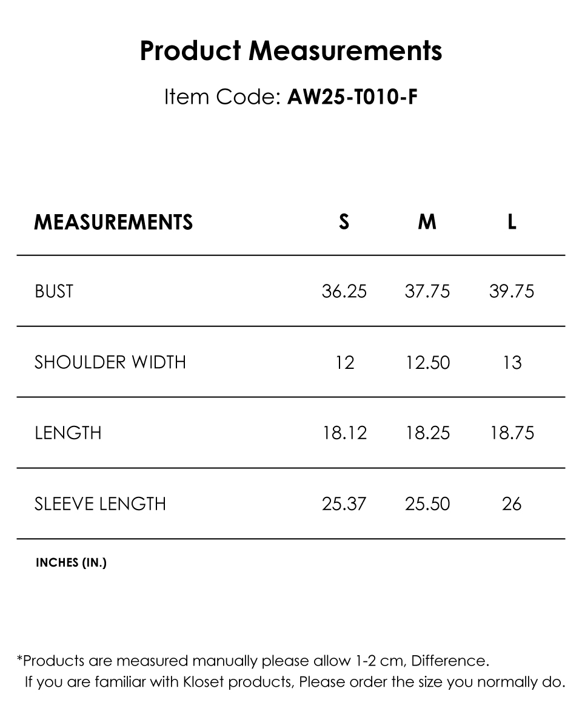Click bust value 37.75 for size M
The height and width of the screenshot is (728, 582).
pyautogui.click(x=427, y=291)
